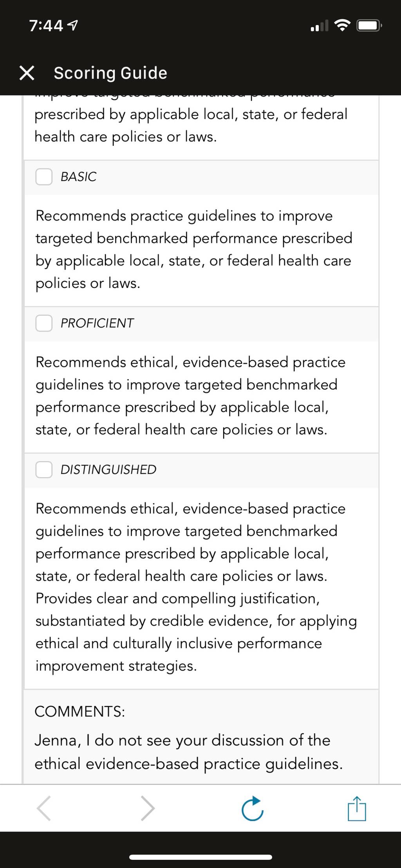This screenshot has width=401, height=868.
Task: Select the PROFICIENT criterion label
Action: click(97, 323)
